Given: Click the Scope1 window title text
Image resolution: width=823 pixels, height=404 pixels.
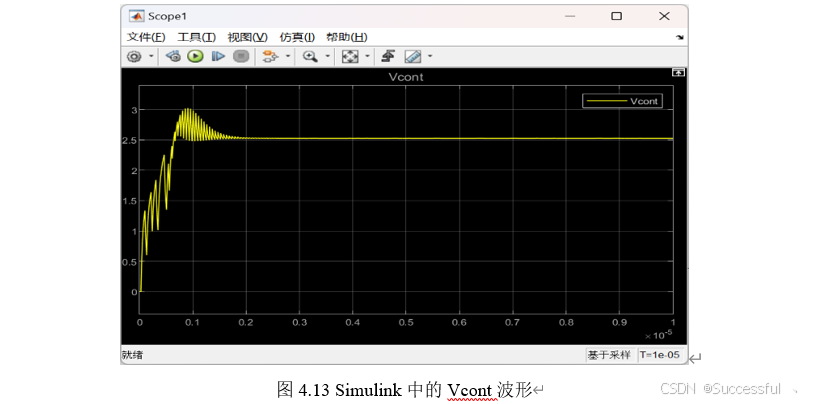Looking at the screenshot, I should coord(167,16).
